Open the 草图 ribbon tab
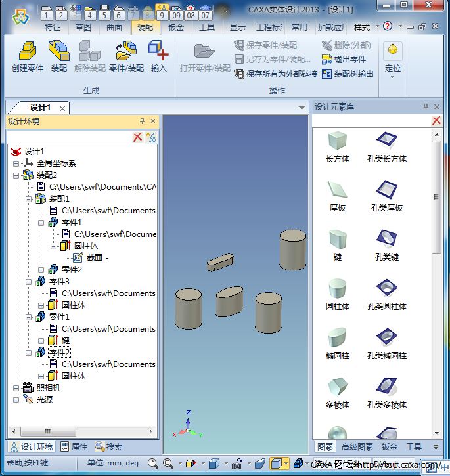 click(x=83, y=28)
